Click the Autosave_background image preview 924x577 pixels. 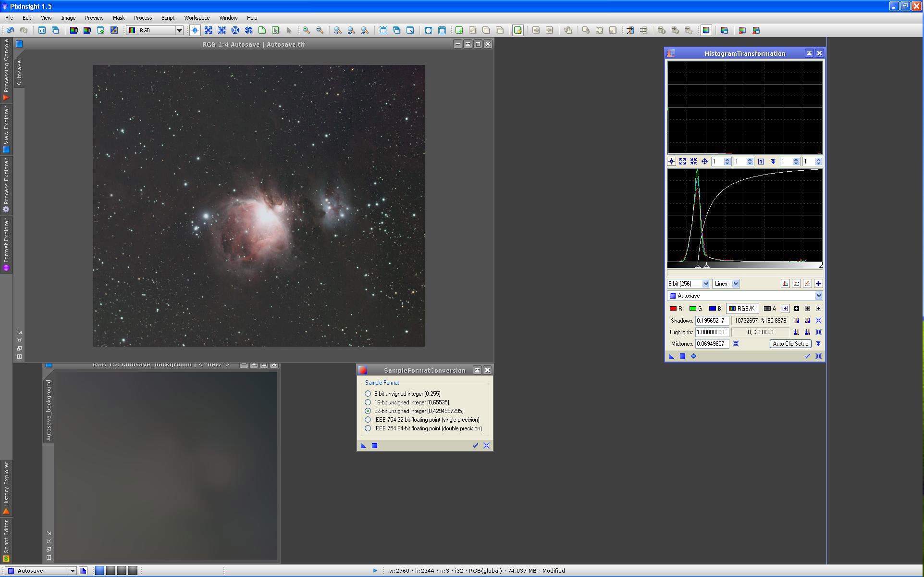(x=167, y=466)
